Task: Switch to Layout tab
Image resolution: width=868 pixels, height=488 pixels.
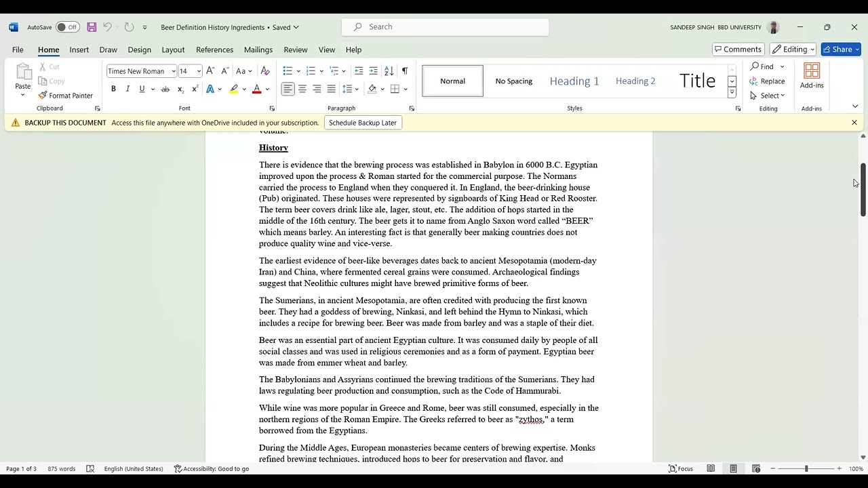Action: 173,49
